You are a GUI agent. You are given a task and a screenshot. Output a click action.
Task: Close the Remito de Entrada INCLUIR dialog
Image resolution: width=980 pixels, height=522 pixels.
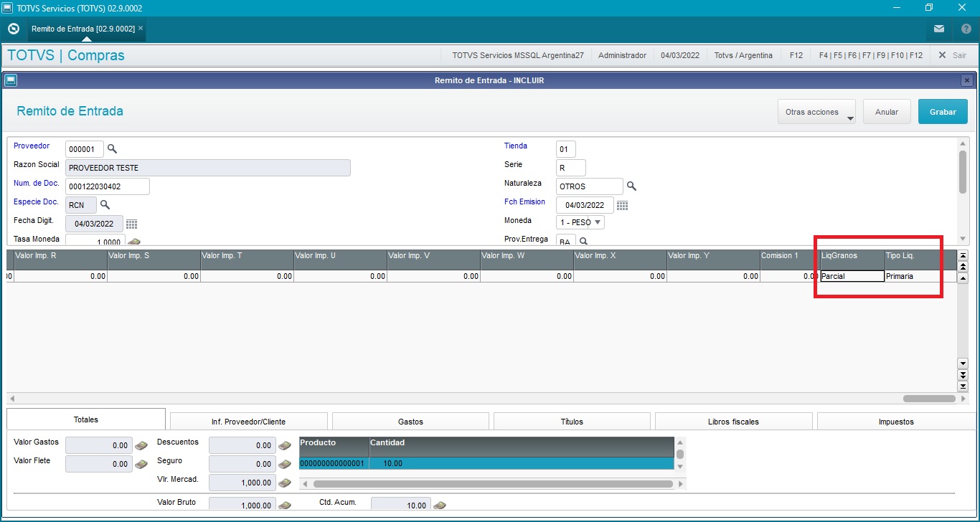[966, 80]
